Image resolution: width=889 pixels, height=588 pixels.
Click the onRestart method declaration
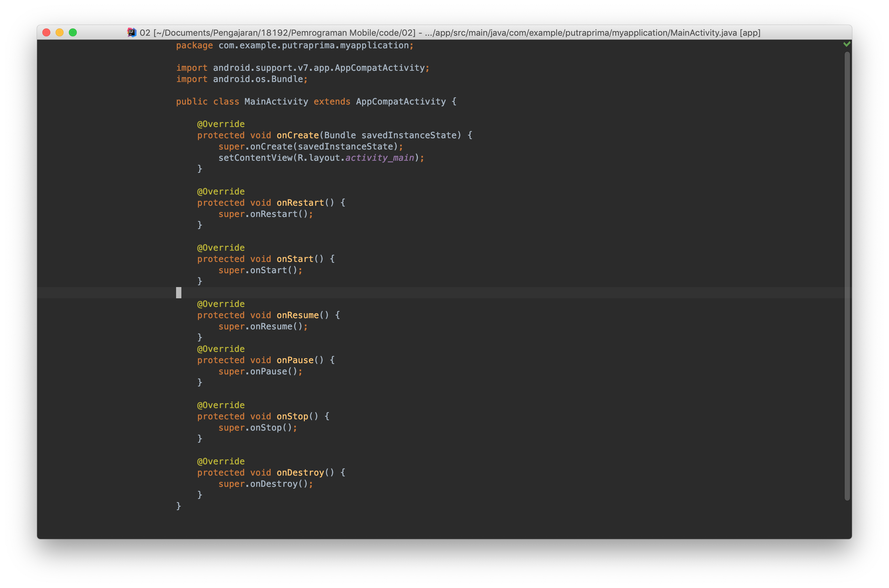click(271, 203)
